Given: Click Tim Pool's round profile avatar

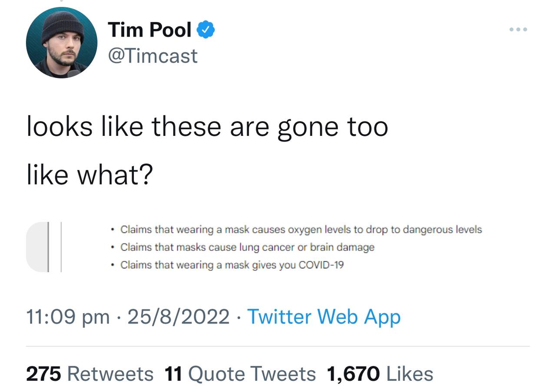Looking at the screenshot, I should pyautogui.click(x=61, y=43).
